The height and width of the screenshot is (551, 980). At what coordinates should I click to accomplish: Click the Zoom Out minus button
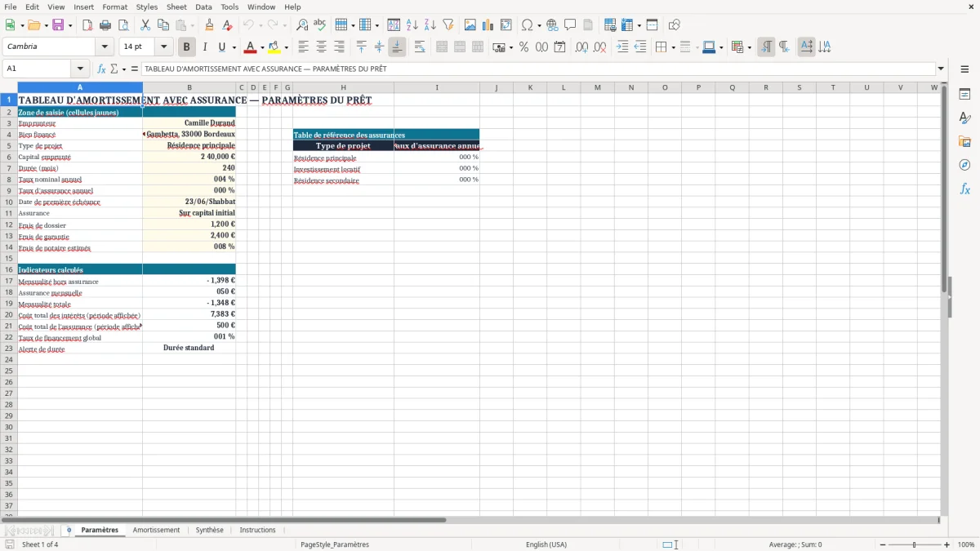(x=882, y=544)
